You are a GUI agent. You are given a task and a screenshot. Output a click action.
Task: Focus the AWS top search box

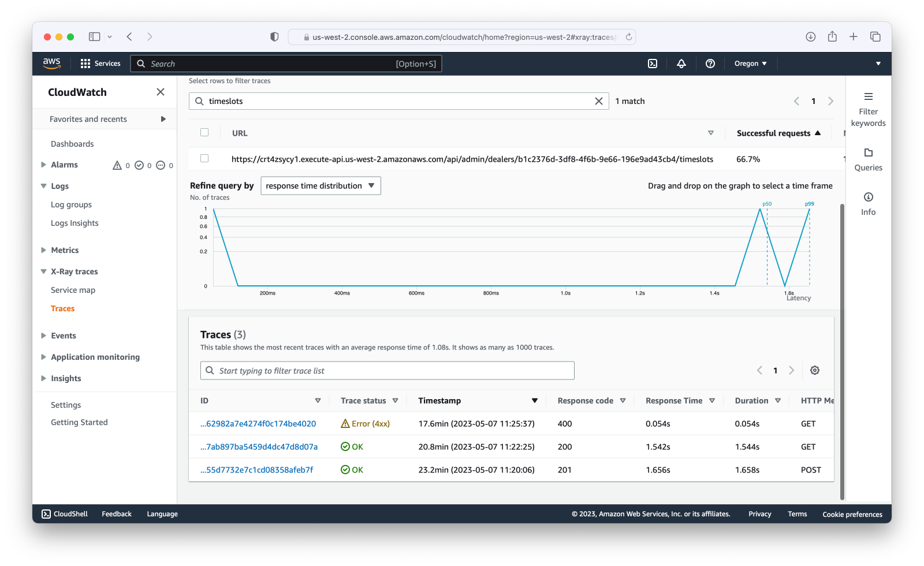pyautogui.click(x=286, y=64)
